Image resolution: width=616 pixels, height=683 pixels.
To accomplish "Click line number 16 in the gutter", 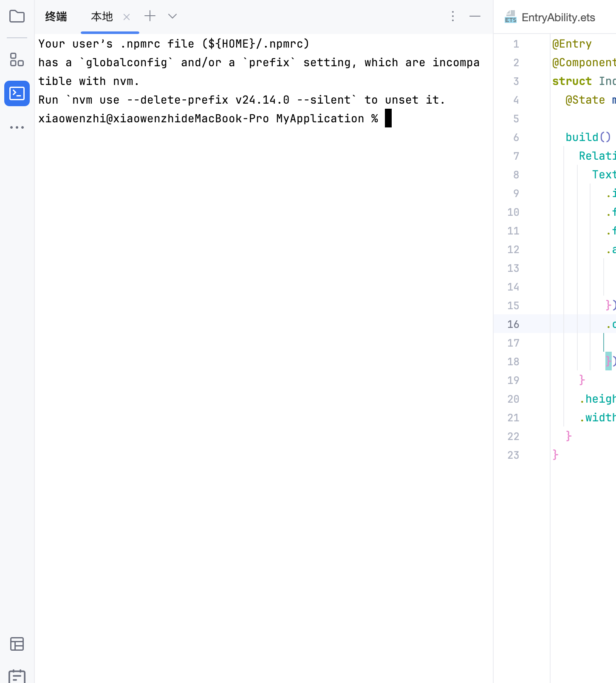I will [513, 324].
